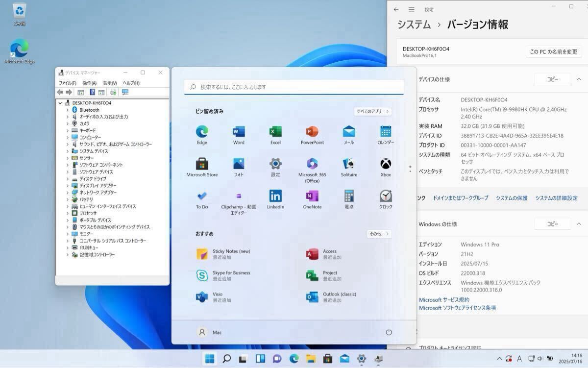Open LinkedIn pinned app
The width and height of the screenshot is (588, 368).
[x=275, y=200]
